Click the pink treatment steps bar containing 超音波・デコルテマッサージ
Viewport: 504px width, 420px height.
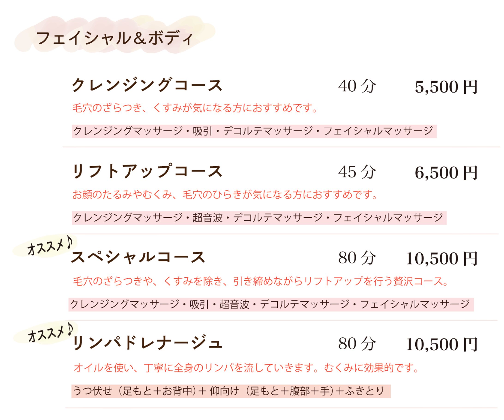click(x=259, y=218)
